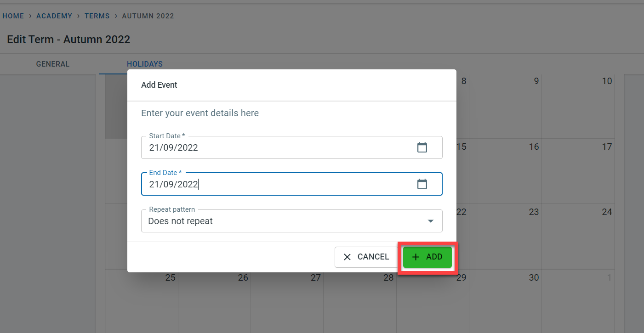Image resolution: width=644 pixels, height=333 pixels.
Task: Open the Start Date calendar picker
Action: coord(422,147)
